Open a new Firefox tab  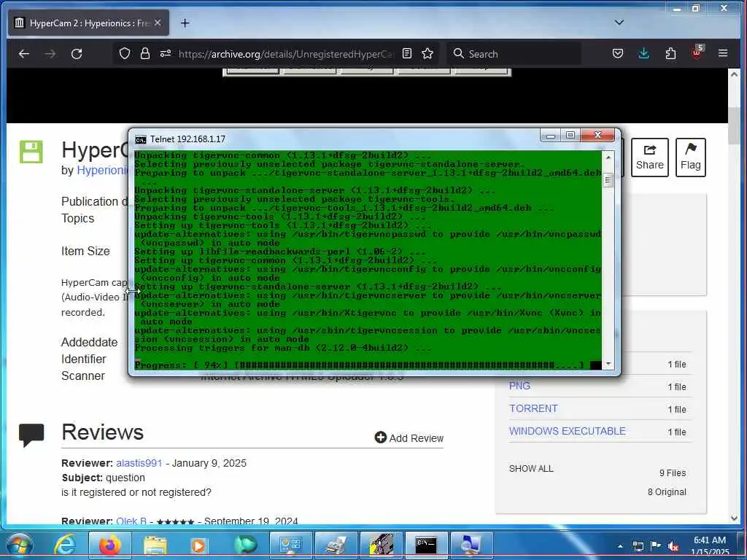coord(185,23)
